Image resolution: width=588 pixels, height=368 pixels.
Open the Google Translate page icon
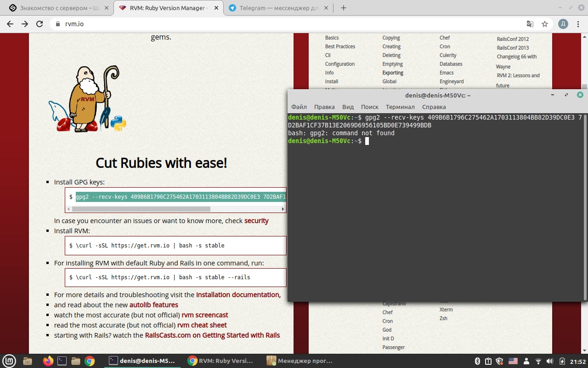[x=530, y=24]
